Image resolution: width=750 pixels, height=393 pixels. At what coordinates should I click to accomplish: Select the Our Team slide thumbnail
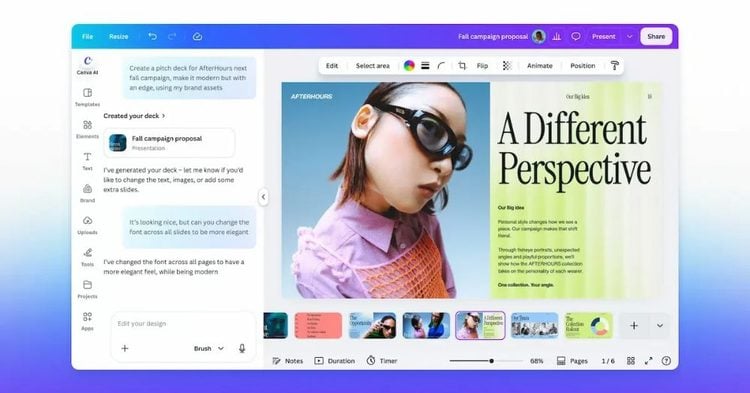(x=534, y=326)
